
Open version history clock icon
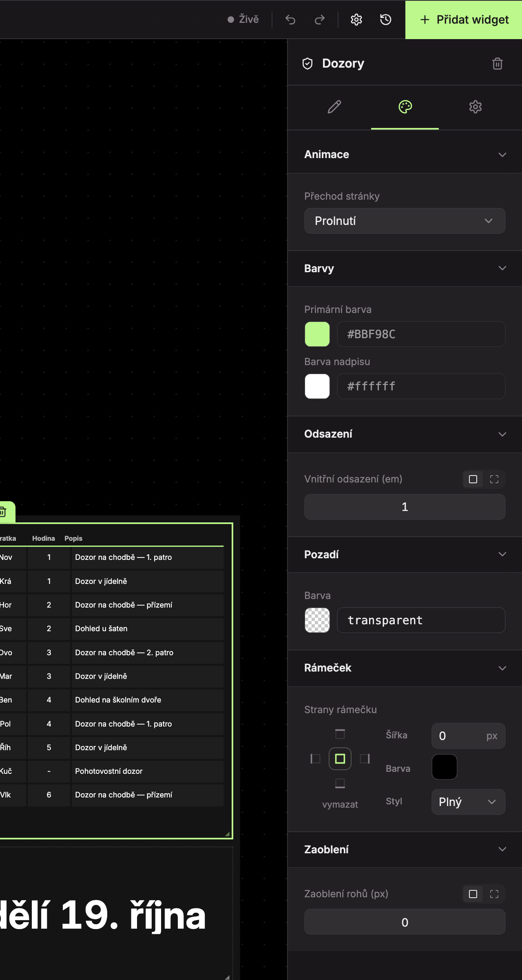pyautogui.click(x=386, y=20)
